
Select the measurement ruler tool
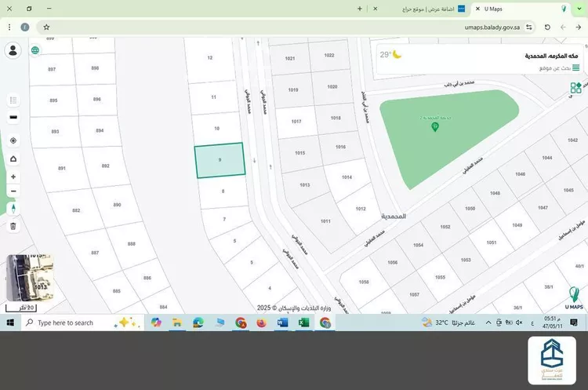pyautogui.click(x=13, y=118)
